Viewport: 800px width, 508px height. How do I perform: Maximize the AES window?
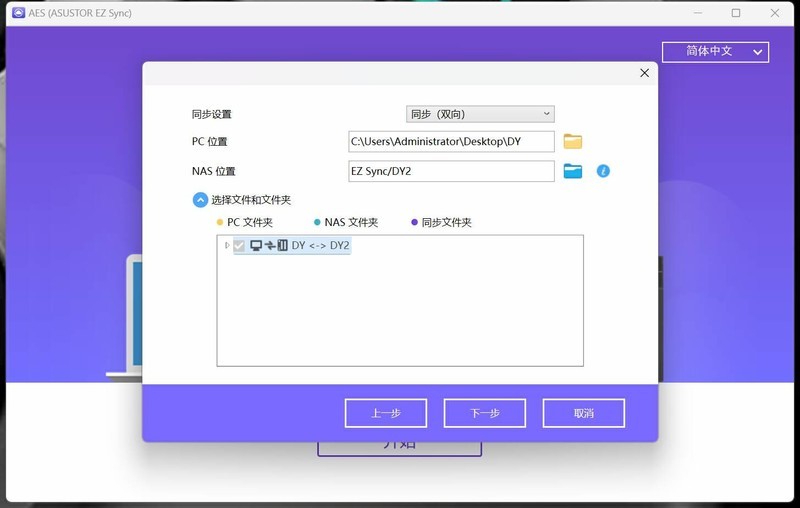pyautogui.click(x=736, y=13)
